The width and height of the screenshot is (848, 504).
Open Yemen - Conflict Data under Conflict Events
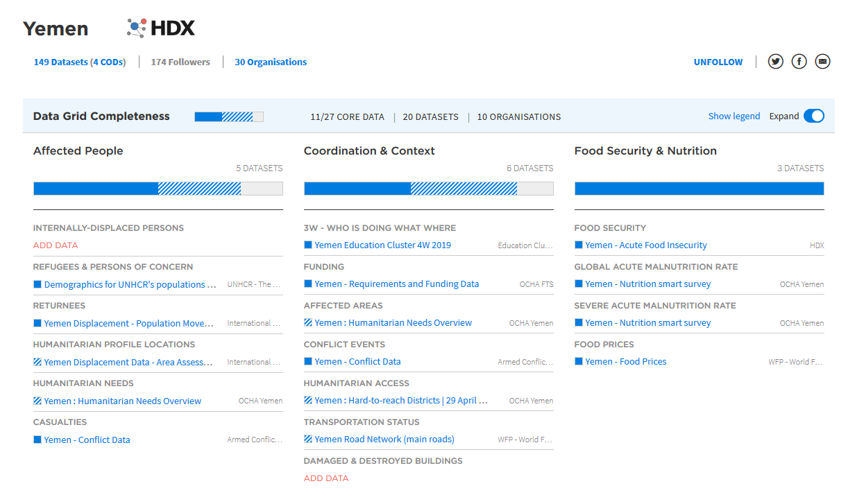[358, 361]
